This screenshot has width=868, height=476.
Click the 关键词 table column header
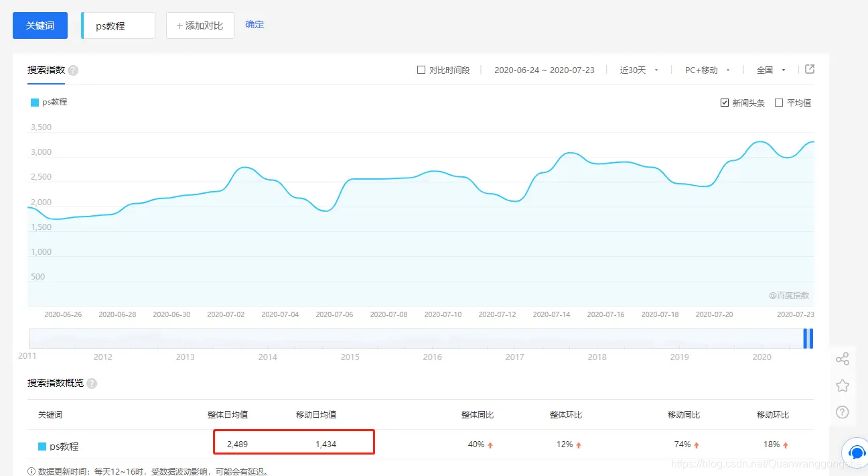50,415
